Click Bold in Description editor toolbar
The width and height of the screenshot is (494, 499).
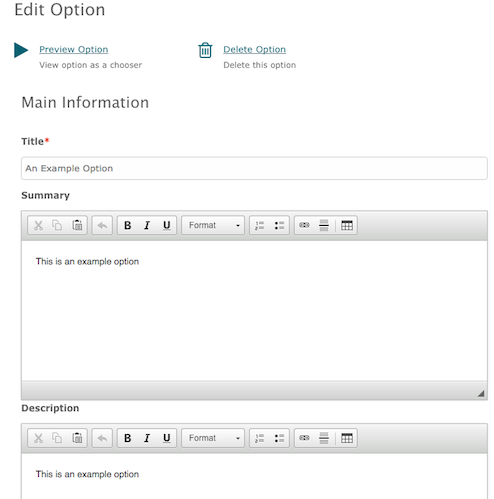tap(127, 438)
